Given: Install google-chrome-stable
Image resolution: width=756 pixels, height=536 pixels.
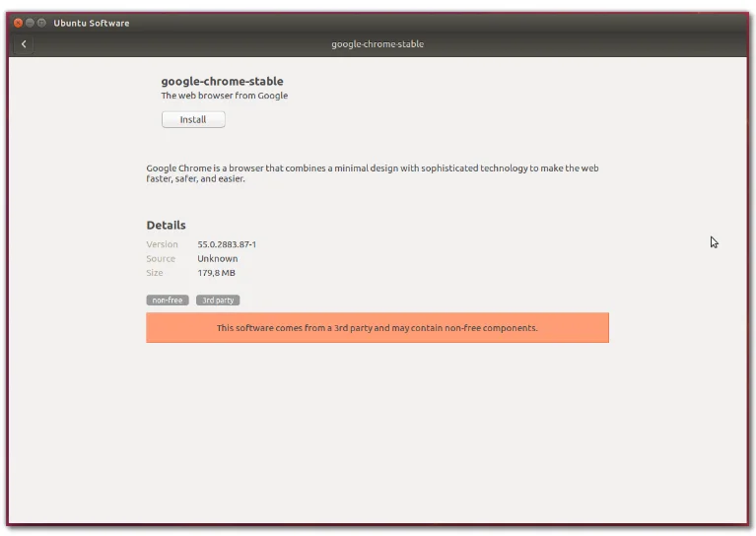Looking at the screenshot, I should point(193,119).
